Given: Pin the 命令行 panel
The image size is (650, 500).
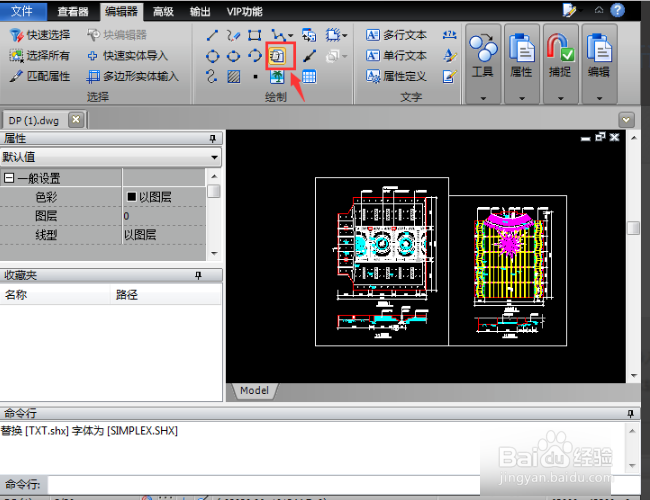Looking at the screenshot, I should click(x=631, y=413).
